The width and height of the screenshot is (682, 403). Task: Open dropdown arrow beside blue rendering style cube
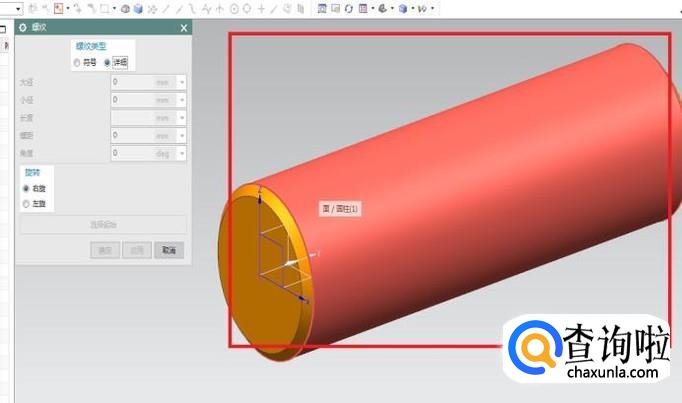(x=412, y=8)
